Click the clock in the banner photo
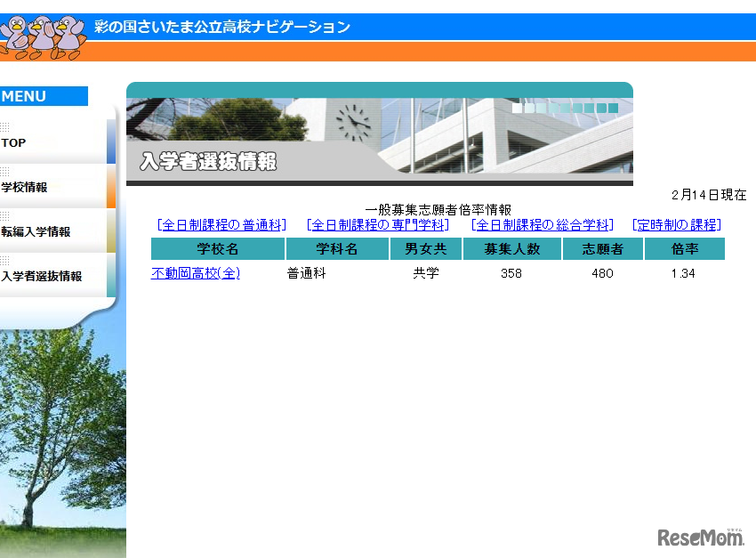The width and height of the screenshot is (756, 558). tap(355, 121)
